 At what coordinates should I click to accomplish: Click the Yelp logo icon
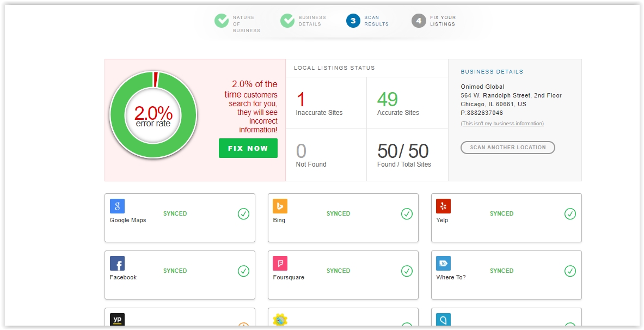443,206
